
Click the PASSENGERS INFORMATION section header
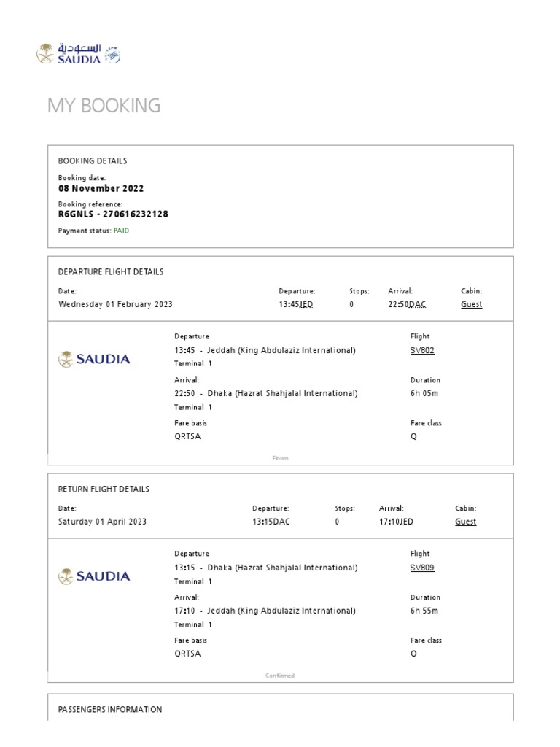(x=110, y=709)
